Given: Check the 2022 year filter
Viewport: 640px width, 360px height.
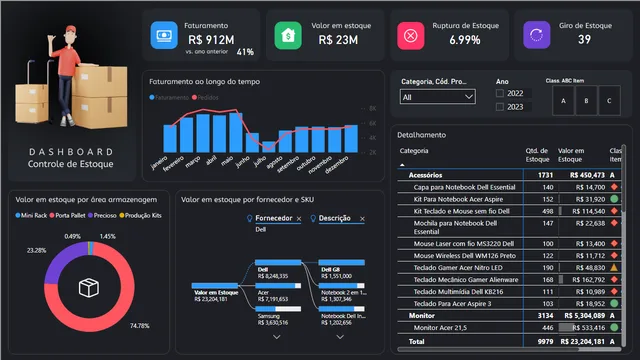Looking at the screenshot, I should coord(500,93).
